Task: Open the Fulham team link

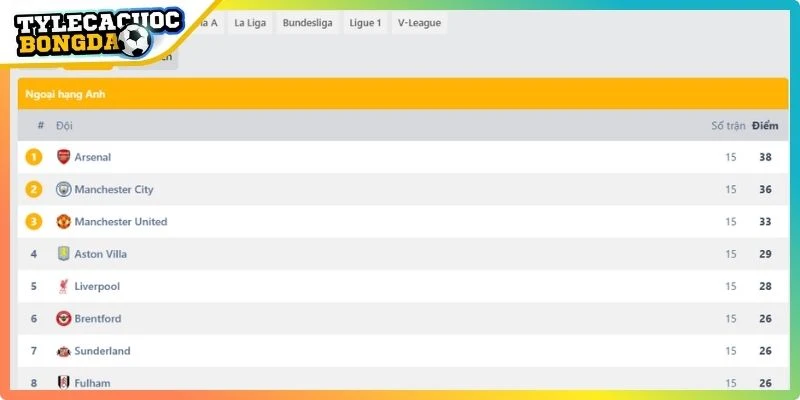Action: 92,383
